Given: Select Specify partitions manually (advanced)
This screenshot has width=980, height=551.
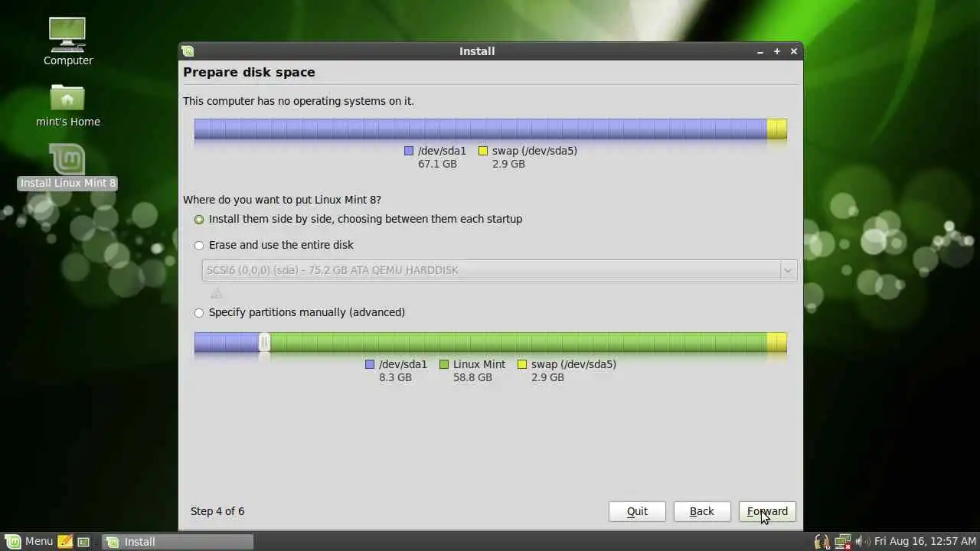Looking at the screenshot, I should pyautogui.click(x=300, y=312).
